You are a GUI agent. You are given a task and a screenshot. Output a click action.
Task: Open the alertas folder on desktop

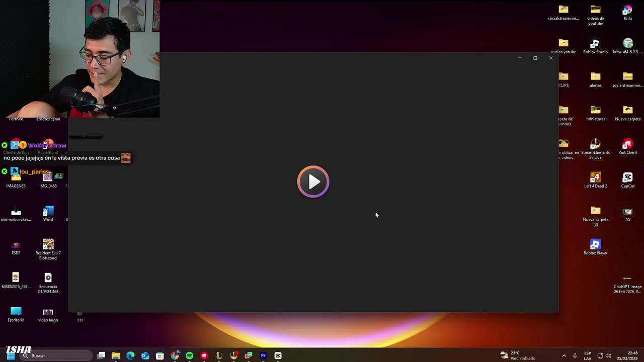click(595, 80)
